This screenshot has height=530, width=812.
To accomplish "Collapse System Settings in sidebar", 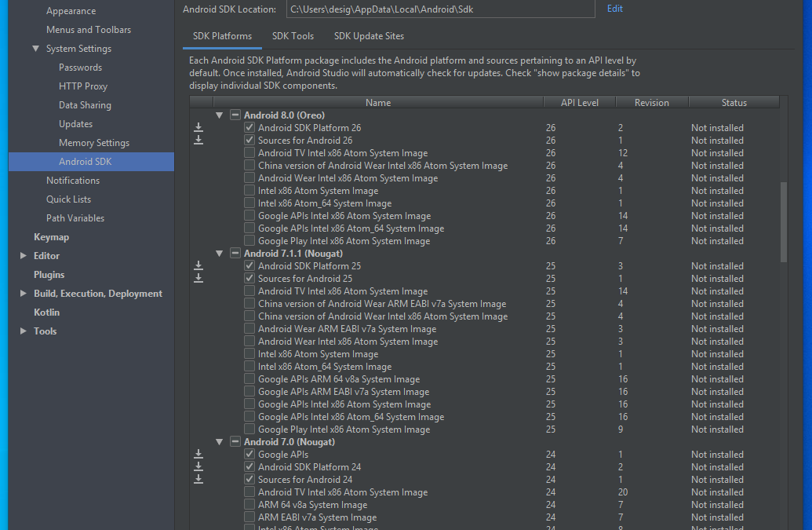I will (36, 48).
